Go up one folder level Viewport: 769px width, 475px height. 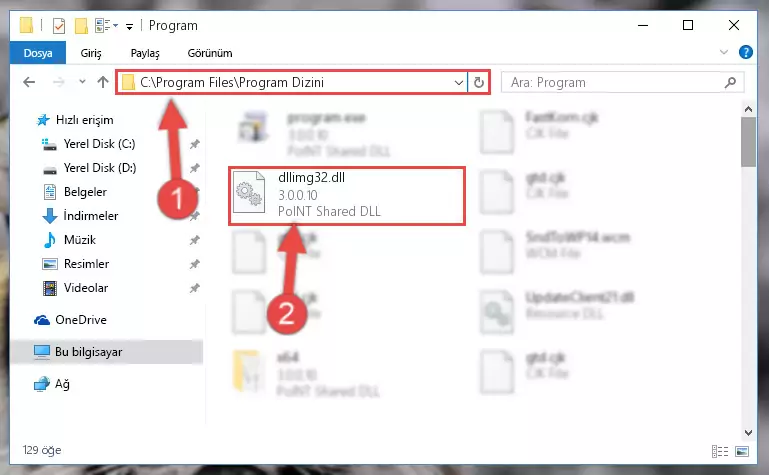coord(103,82)
